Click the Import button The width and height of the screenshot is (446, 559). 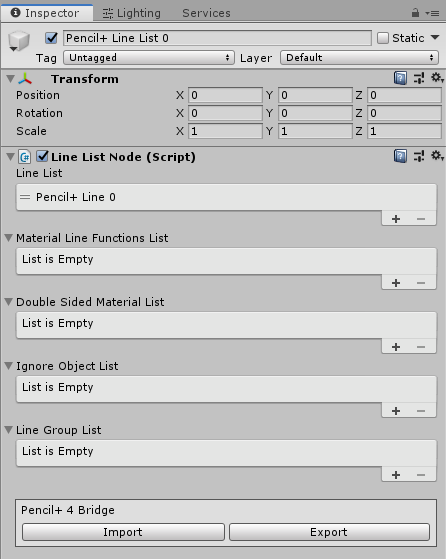(x=123, y=532)
